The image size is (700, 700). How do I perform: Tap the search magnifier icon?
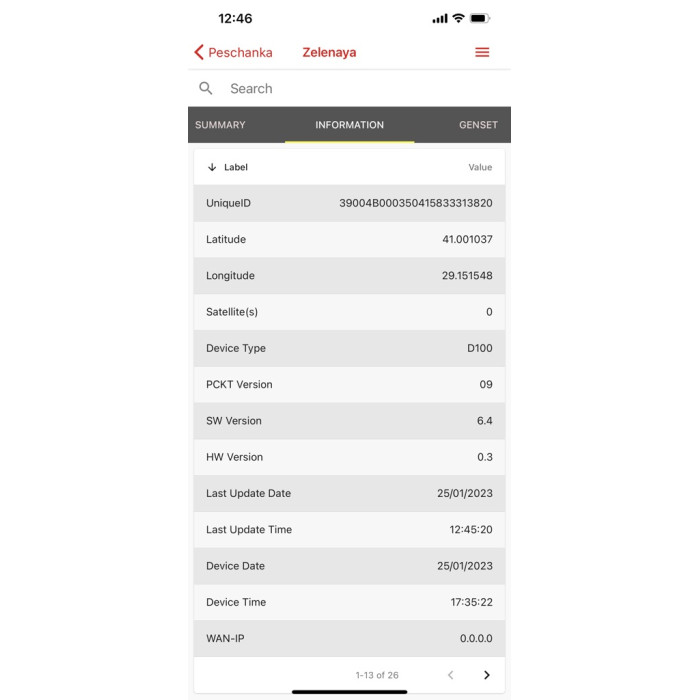[x=206, y=88]
